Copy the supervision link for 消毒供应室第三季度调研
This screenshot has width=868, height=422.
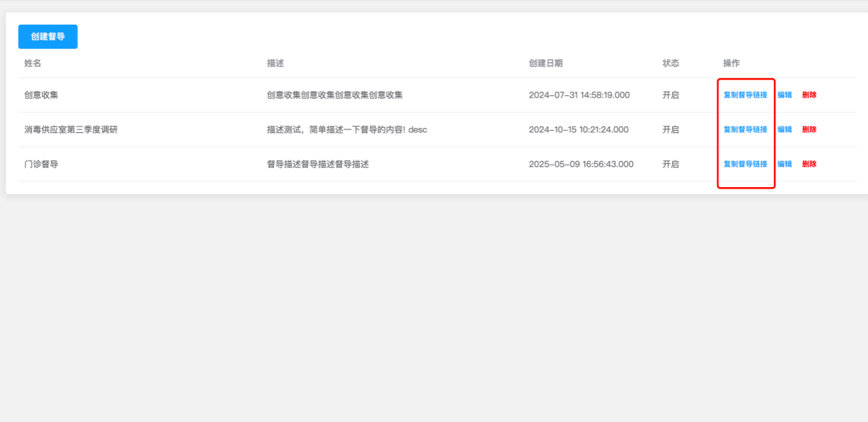(746, 129)
